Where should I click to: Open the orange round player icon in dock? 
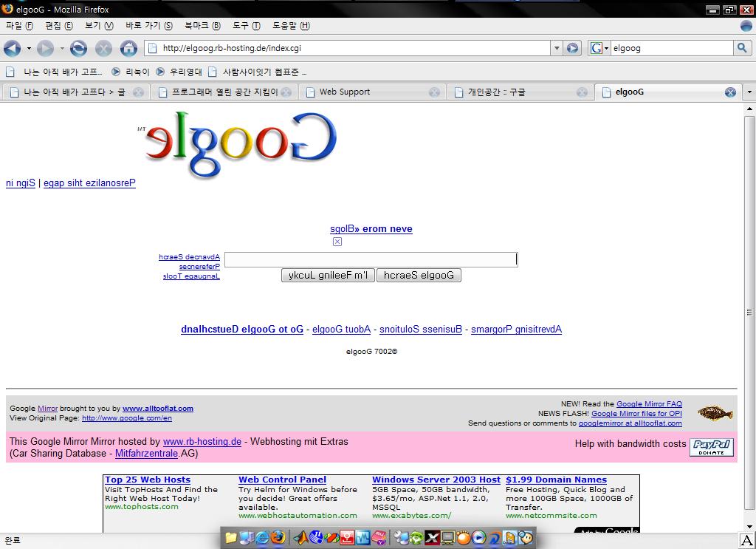pyautogui.click(x=464, y=537)
